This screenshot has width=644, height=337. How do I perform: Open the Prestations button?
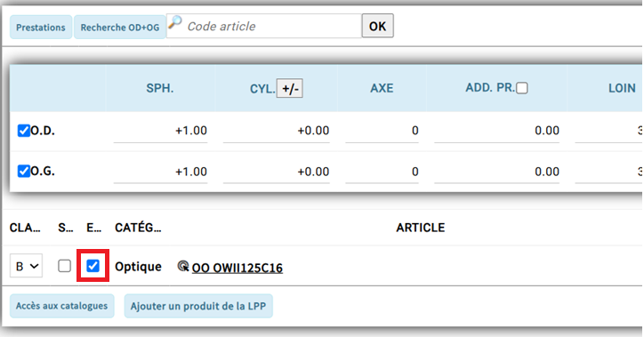41,27
